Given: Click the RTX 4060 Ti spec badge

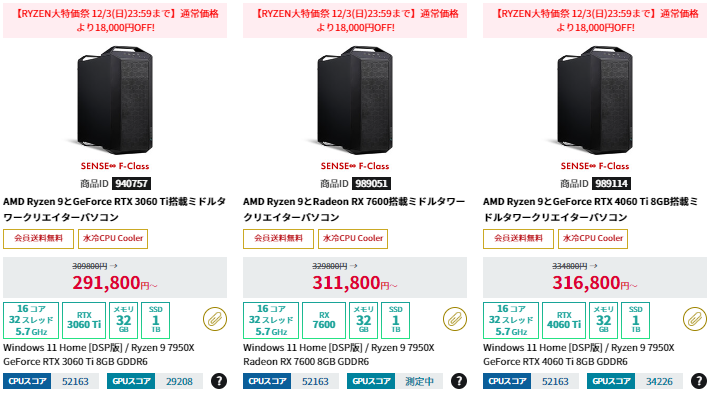Looking at the screenshot, I should tap(564, 320).
